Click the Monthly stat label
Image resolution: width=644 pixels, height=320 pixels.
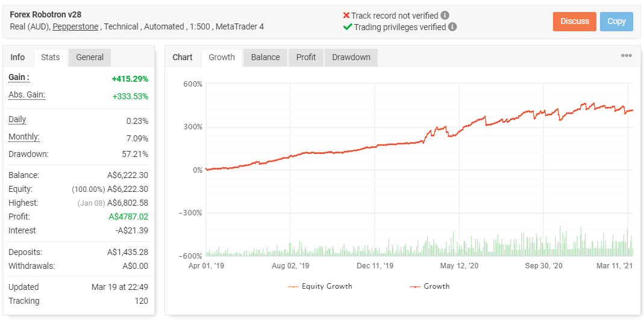click(x=24, y=137)
